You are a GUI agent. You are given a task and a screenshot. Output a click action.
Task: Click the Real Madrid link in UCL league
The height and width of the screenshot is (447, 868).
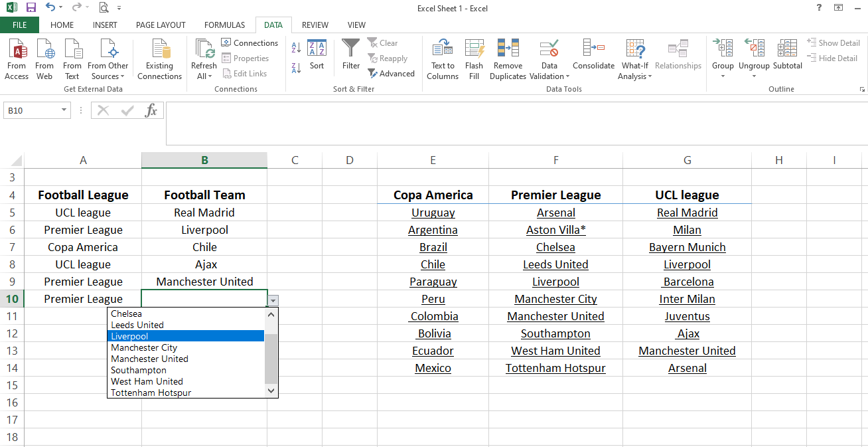[x=687, y=213]
